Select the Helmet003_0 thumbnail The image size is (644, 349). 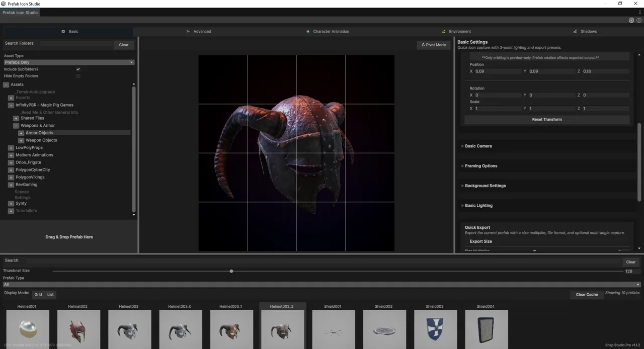point(180,329)
